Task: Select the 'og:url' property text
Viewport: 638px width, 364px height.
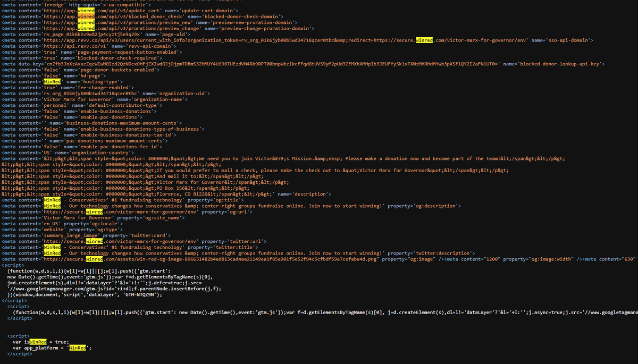Action: 237,211
